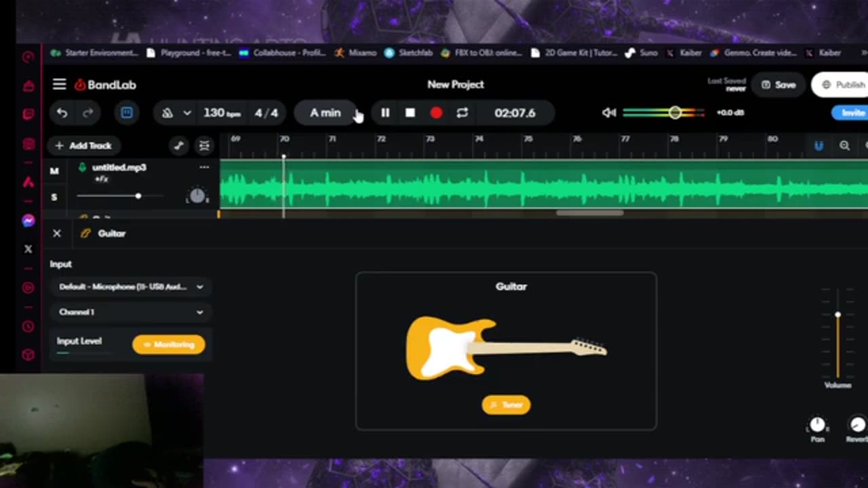
Task: Select the Guitar panel tab
Action: (x=104, y=233)
